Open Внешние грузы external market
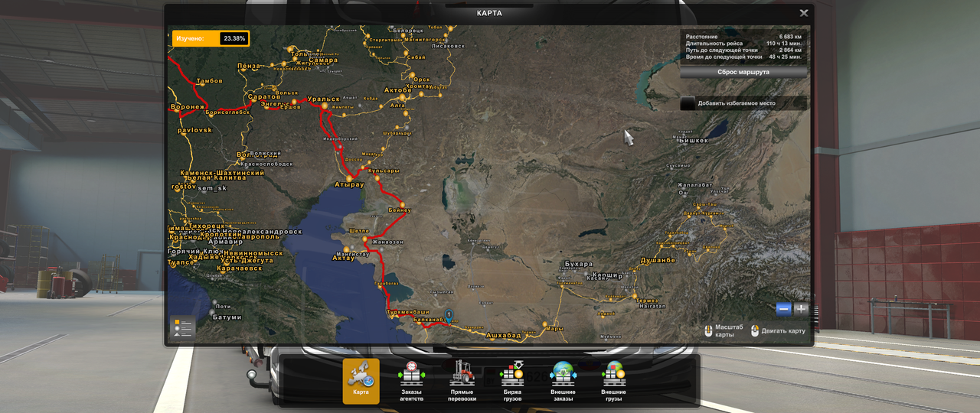Image resolution: width=980 pixels, height=413 pixels. pyautogui.click(x=613, y=381)
